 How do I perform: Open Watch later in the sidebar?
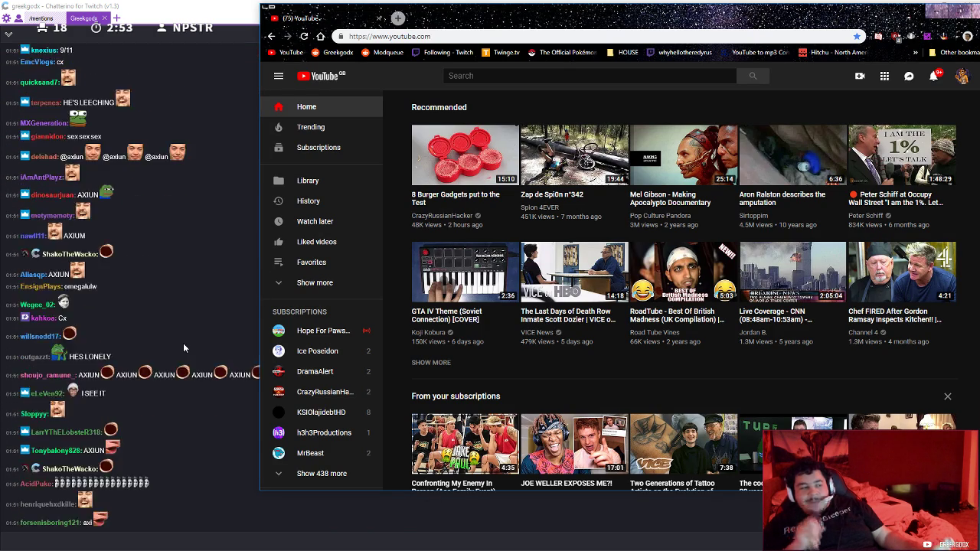pos(322,221)
